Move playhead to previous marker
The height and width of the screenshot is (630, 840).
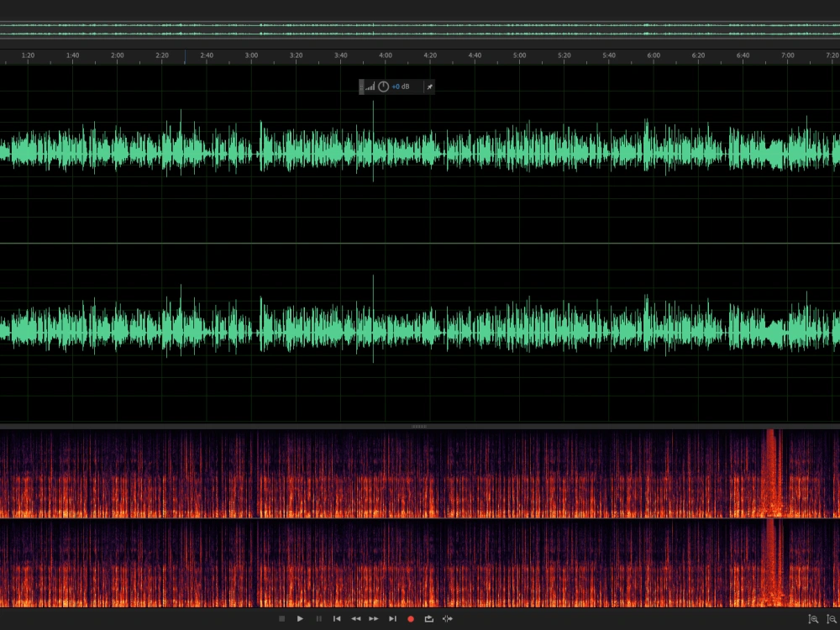tap(337, 619)
